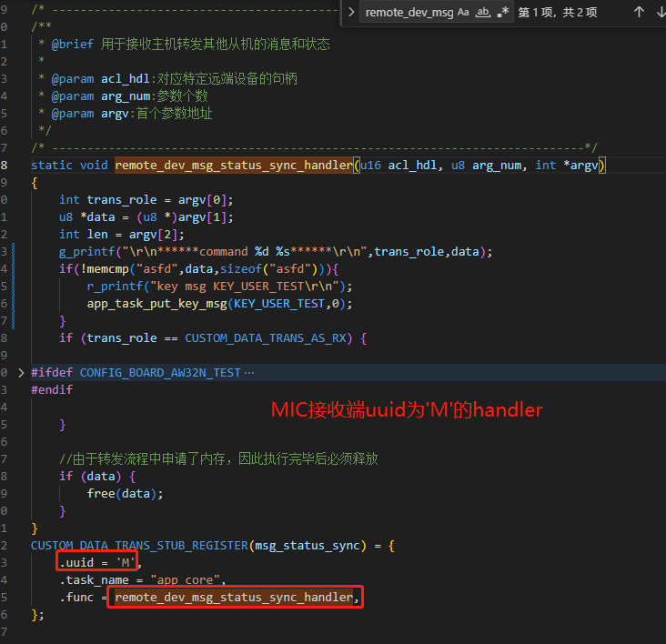Click the find input containing remote_dev_msg
This screenshot has width=666, height=644.
409,13
